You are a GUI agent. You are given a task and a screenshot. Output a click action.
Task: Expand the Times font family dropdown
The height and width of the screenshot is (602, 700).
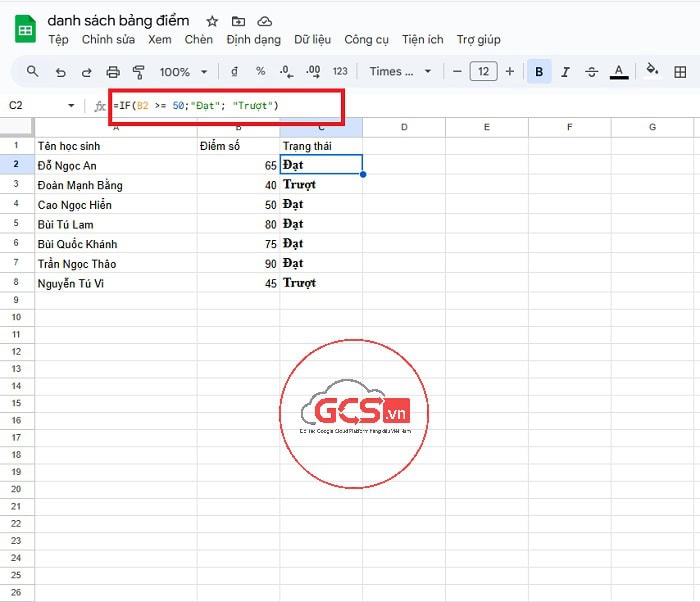tap(400, 72)
